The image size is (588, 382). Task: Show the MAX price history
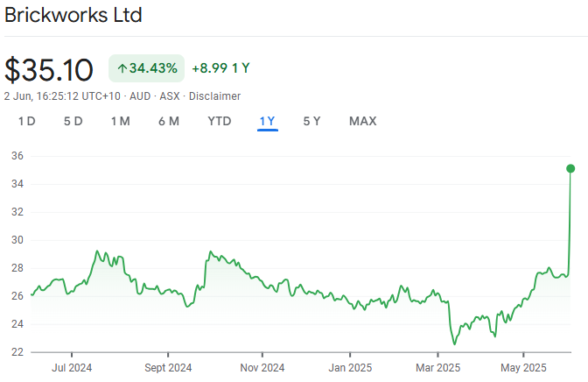[x=362, y=121]
